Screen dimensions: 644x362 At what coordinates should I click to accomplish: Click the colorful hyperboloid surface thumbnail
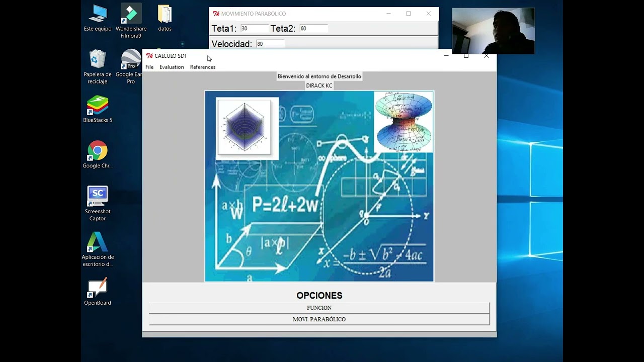404,122
